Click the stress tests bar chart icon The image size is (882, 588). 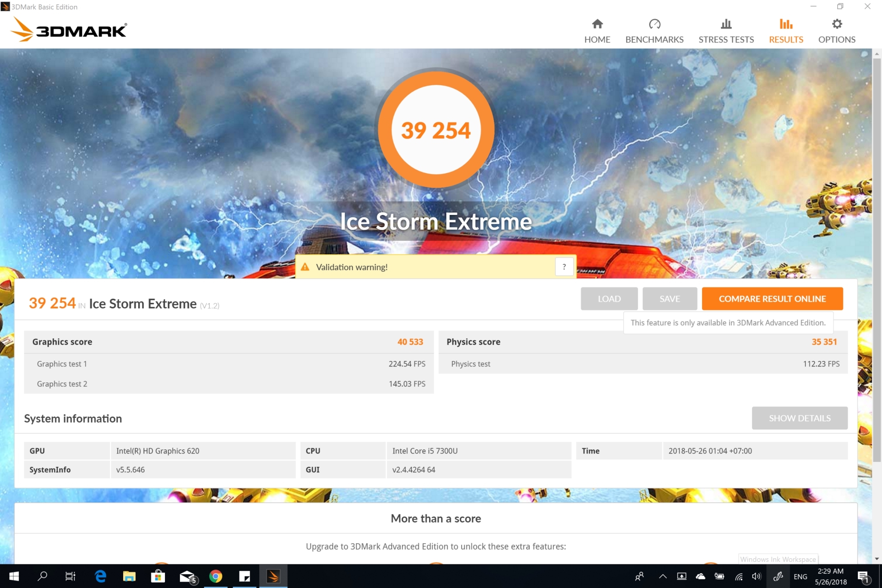click(x=726, y=24)
